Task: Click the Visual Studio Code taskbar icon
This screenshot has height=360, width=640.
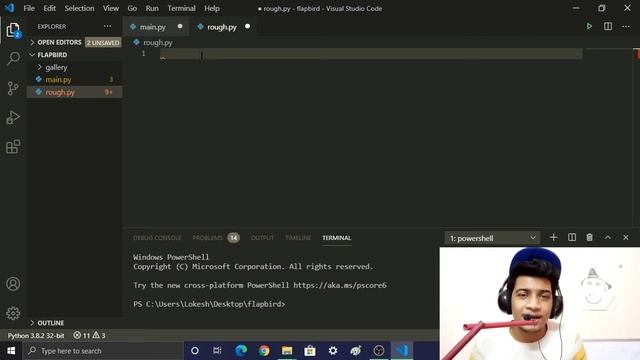Action: 402,351
